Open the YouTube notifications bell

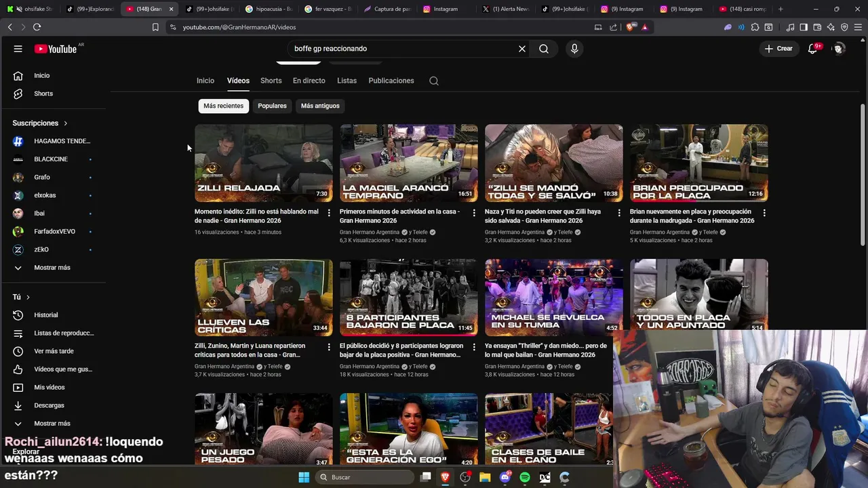coord(812,49)
